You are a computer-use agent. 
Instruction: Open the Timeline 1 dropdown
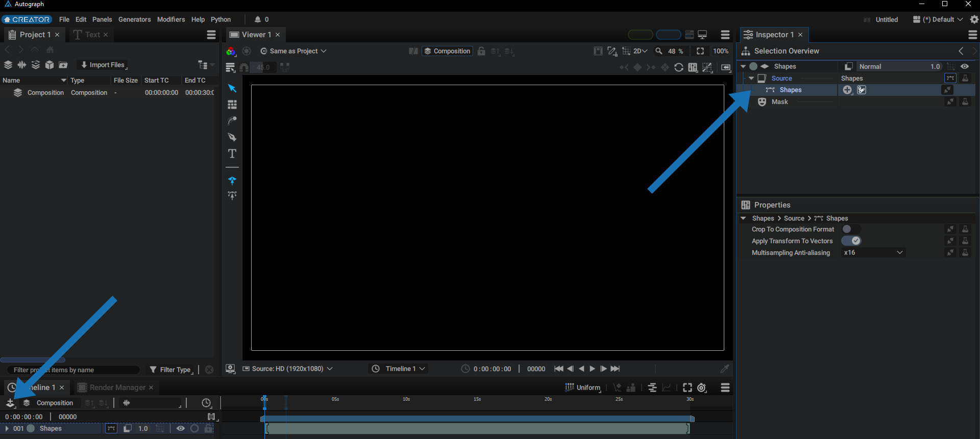[x=399, y=369]
